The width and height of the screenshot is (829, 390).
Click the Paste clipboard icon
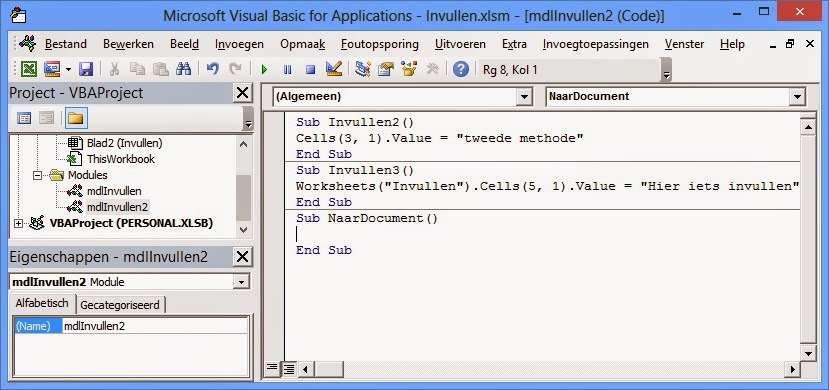(160, 69)
